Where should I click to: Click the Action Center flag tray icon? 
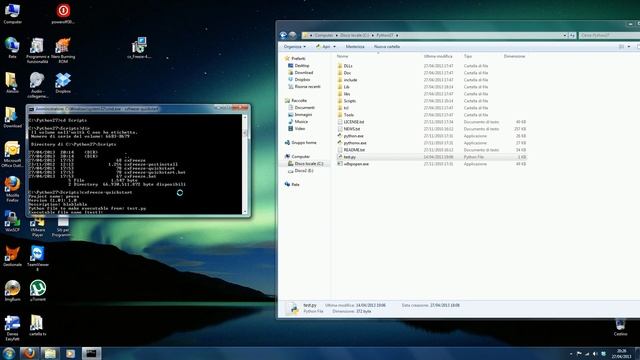[579, 354]
